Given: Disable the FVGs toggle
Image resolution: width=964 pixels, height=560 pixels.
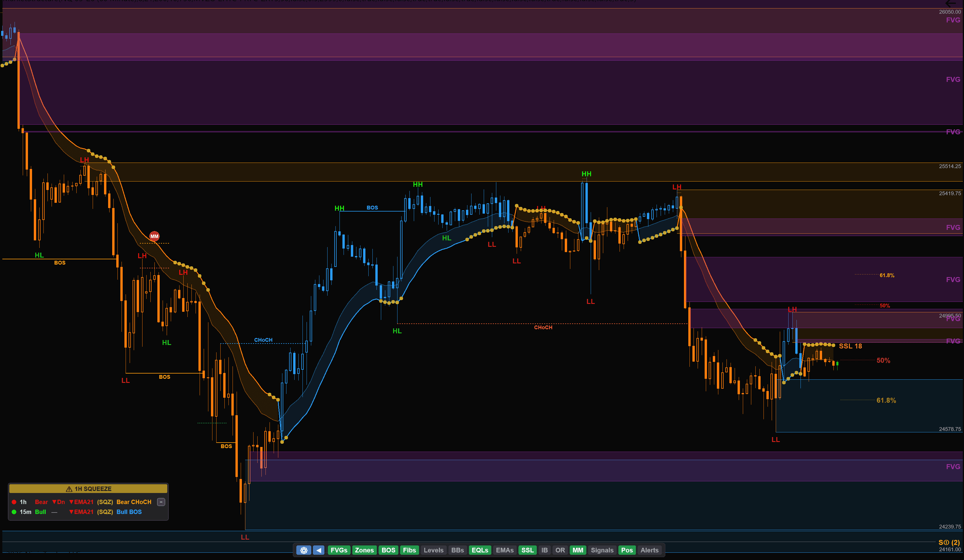Looking at the screenshot, I should coord(339,550).
